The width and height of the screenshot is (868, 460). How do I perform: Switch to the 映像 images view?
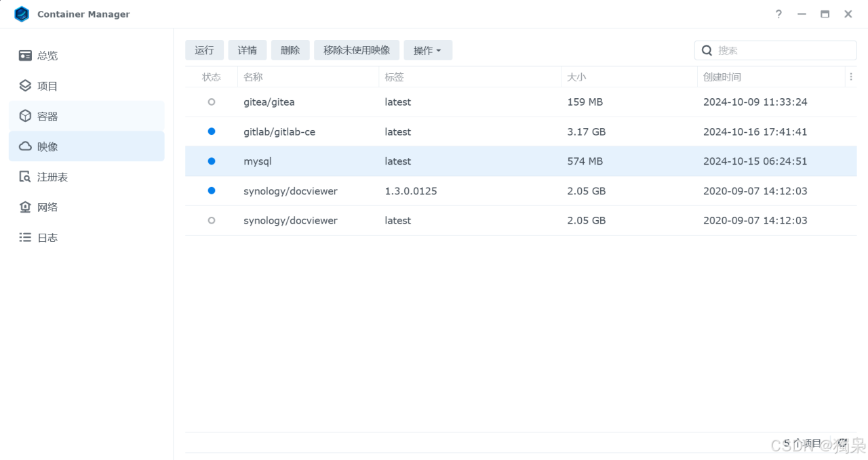tap(47, 146)
